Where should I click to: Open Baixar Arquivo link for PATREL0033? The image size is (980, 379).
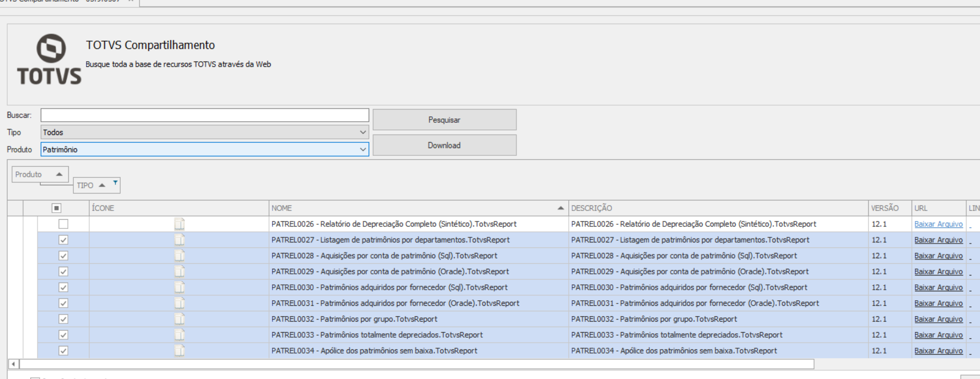tap(938, 335)
